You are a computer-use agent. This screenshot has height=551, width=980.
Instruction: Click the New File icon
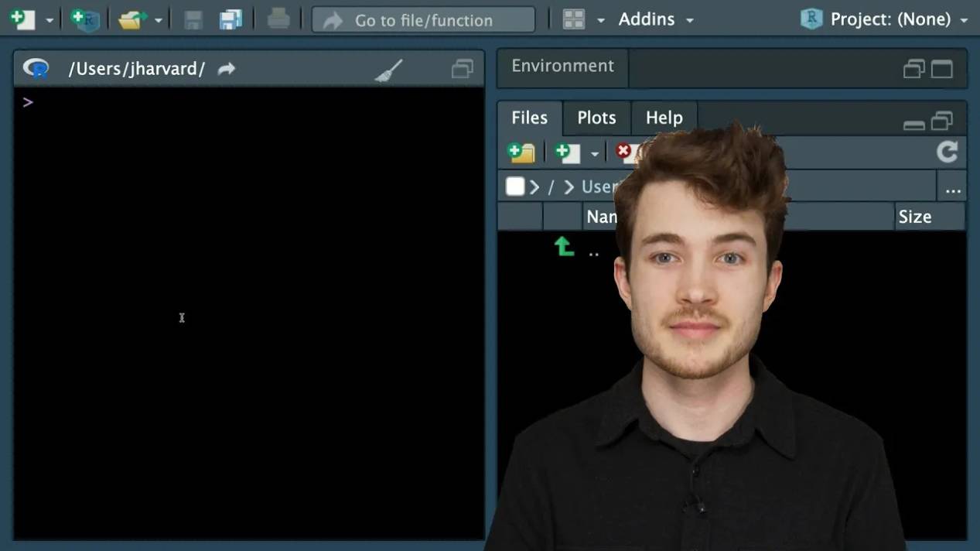click(22, 19)
